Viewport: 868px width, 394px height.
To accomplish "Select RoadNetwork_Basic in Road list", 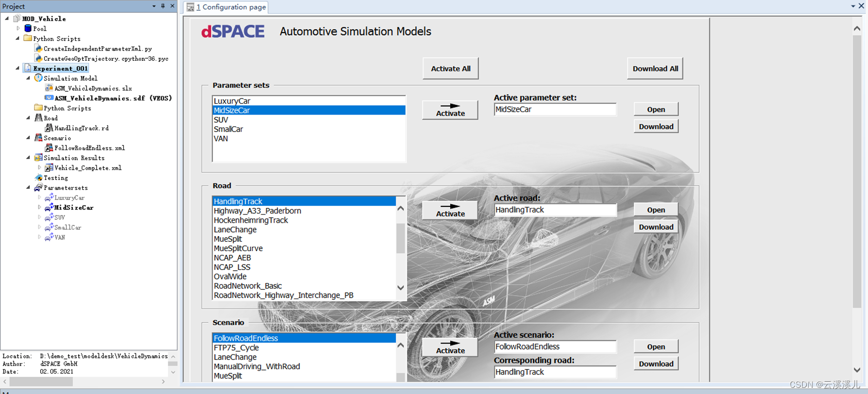I will click(x=304, y=286).
